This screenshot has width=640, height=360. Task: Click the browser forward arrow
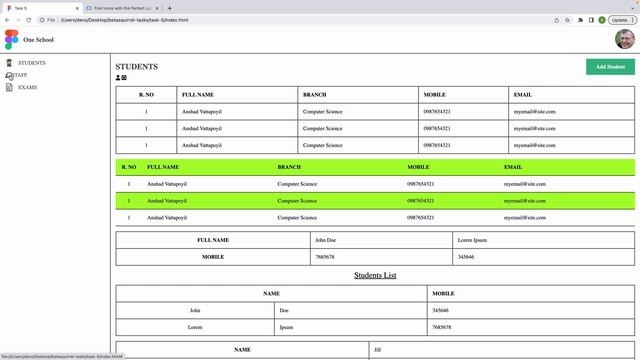pyautogui.click(x=18, y=20)
